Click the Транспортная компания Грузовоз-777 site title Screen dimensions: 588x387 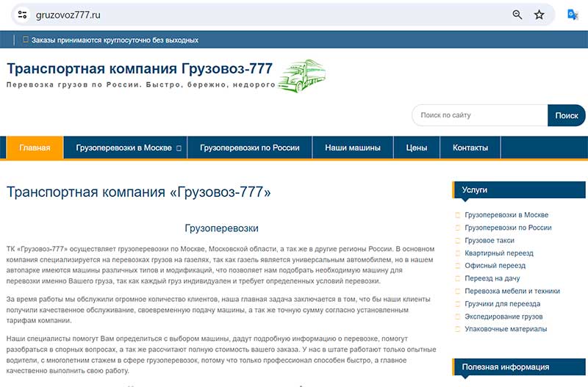tap(140, 69)
